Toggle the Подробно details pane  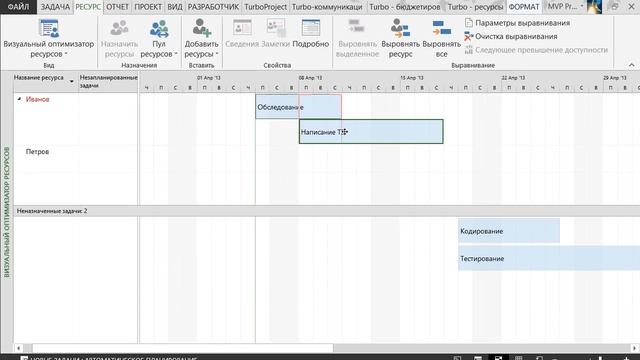[x=311, y=33]
